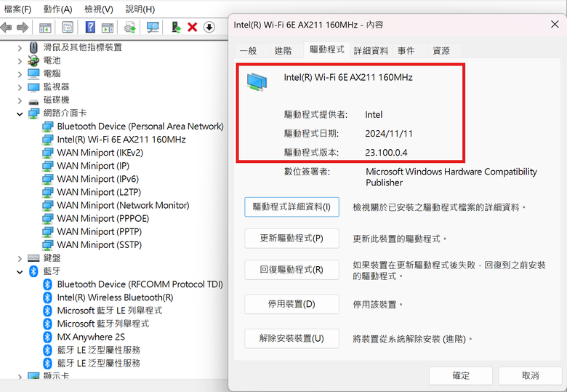Click the 停用裝置(D) button

tap(291, 304)
